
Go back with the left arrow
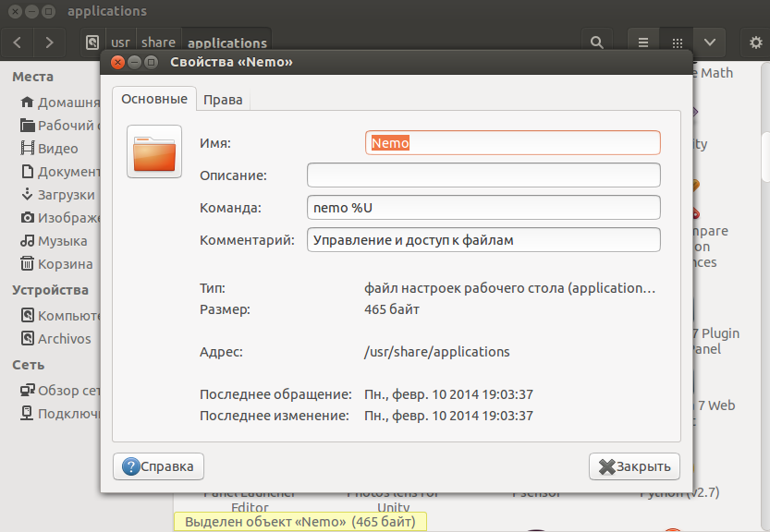(18, 42)
